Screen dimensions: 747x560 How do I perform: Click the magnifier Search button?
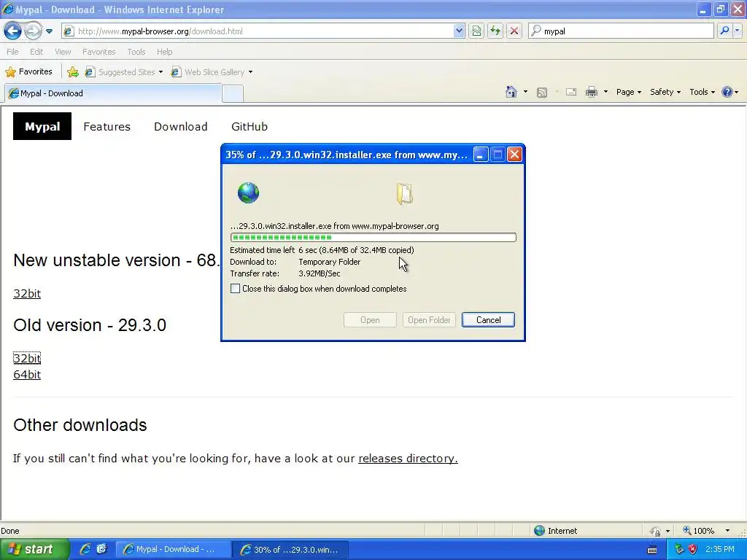(724, 31)
